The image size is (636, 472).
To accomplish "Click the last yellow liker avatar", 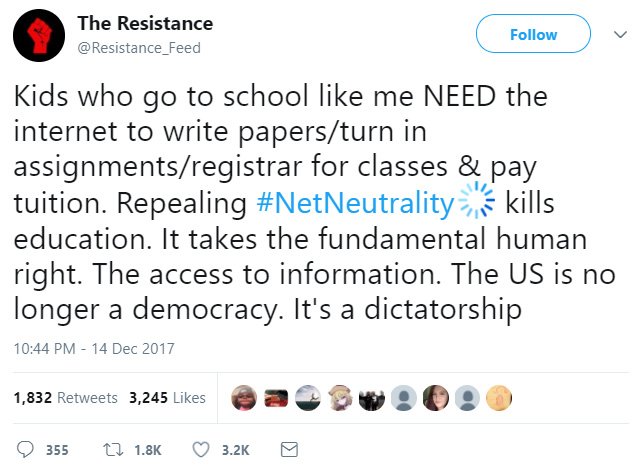I will click(x=497, y=397).
